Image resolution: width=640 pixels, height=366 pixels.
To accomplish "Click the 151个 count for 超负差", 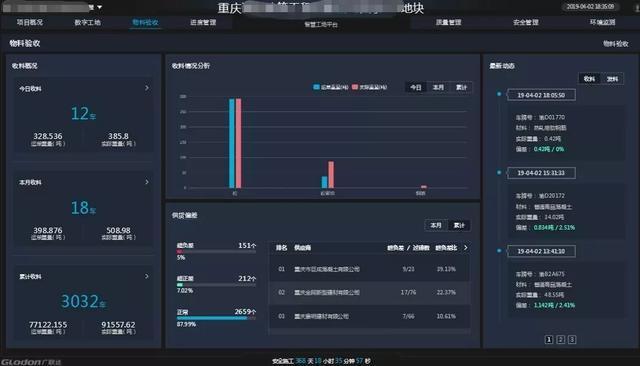I will [x=247, y=245].
